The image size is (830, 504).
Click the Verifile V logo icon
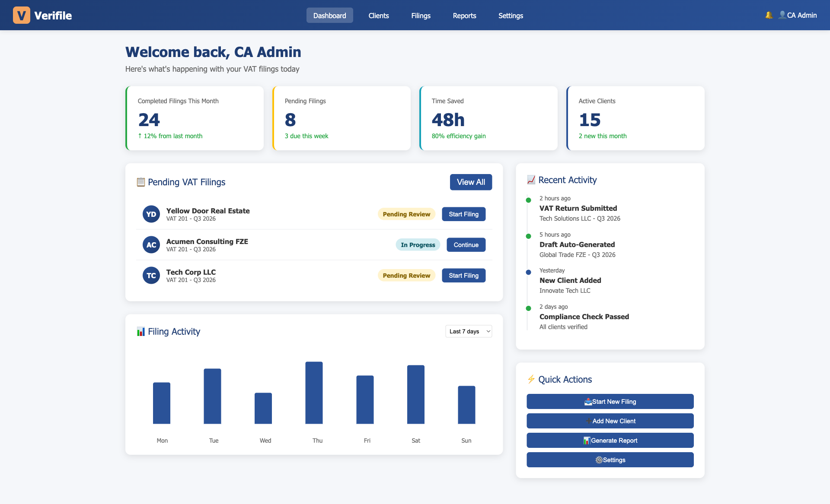(21, 15)
